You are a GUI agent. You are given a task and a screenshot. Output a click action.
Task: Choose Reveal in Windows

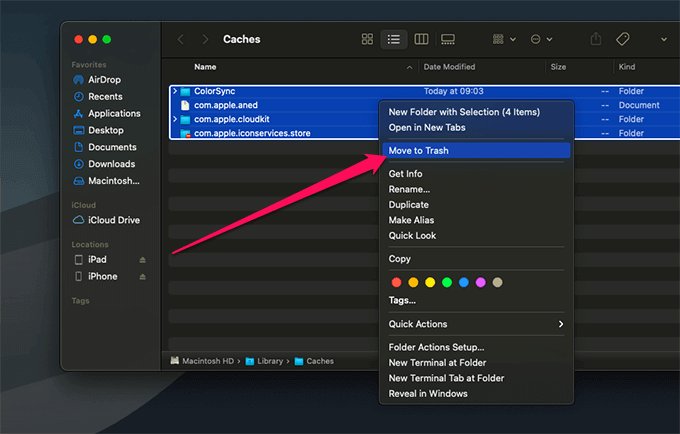476,394
